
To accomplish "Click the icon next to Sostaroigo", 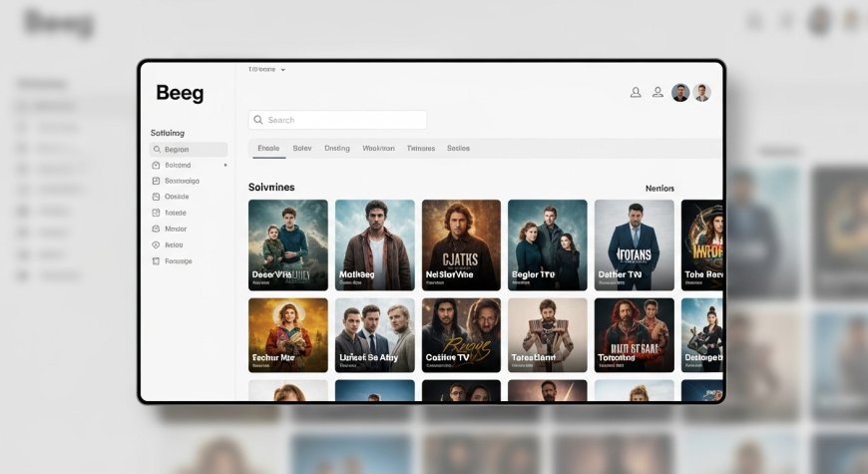I will (x=156, y=181).
